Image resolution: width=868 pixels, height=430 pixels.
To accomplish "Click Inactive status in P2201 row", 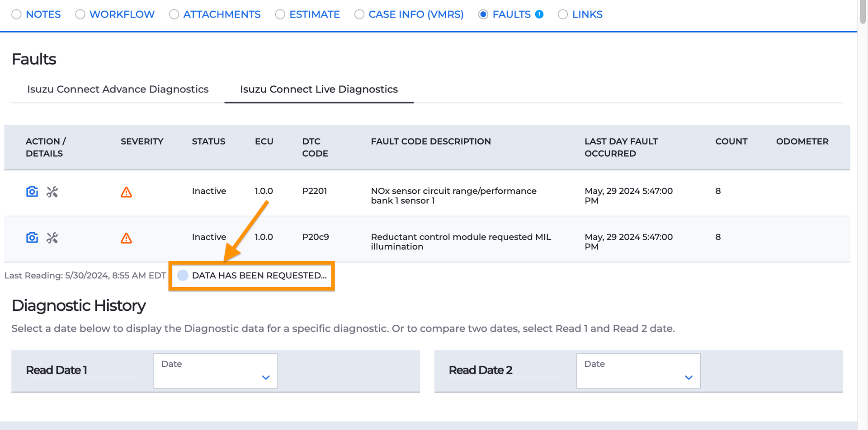I will (209, 191).
